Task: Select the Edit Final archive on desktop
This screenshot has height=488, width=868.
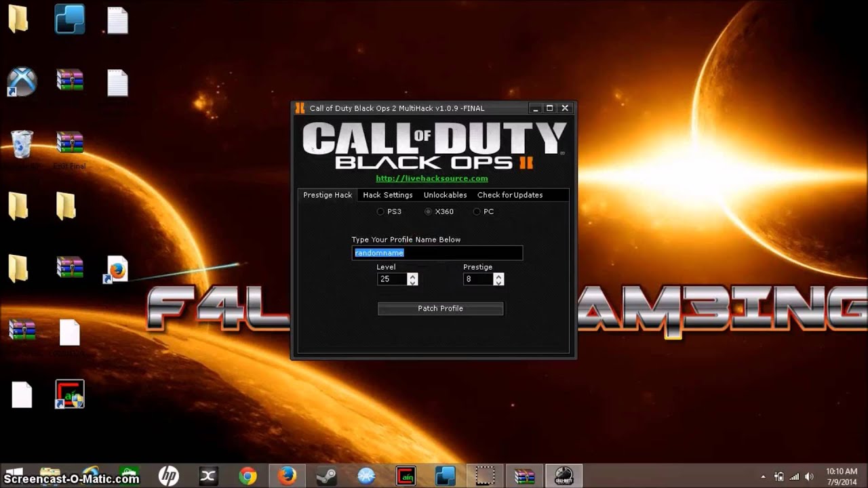Action: point(70,149)
